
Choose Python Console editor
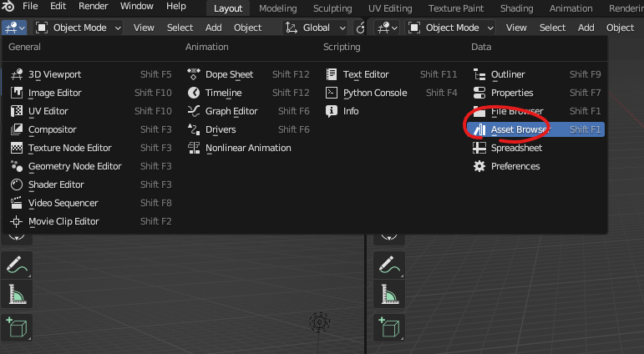point(391,93)
